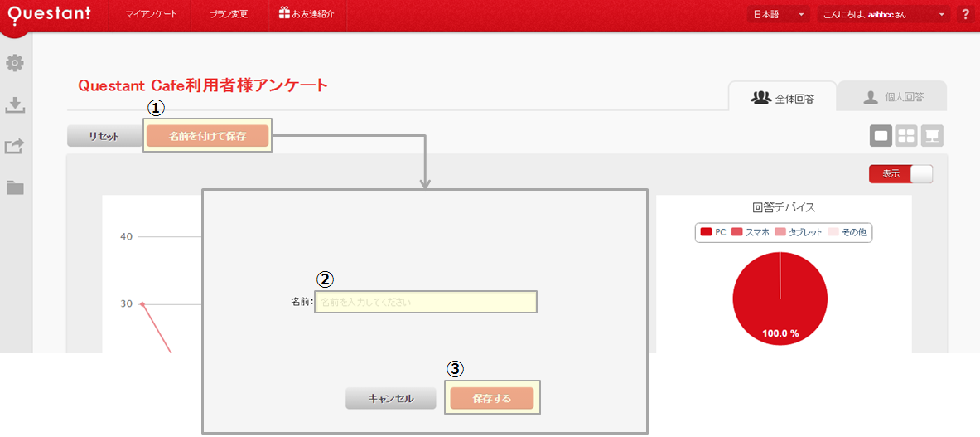Select the presentation screen view icon
This screenshot has width=980, height=437.
tap(932, 136)
